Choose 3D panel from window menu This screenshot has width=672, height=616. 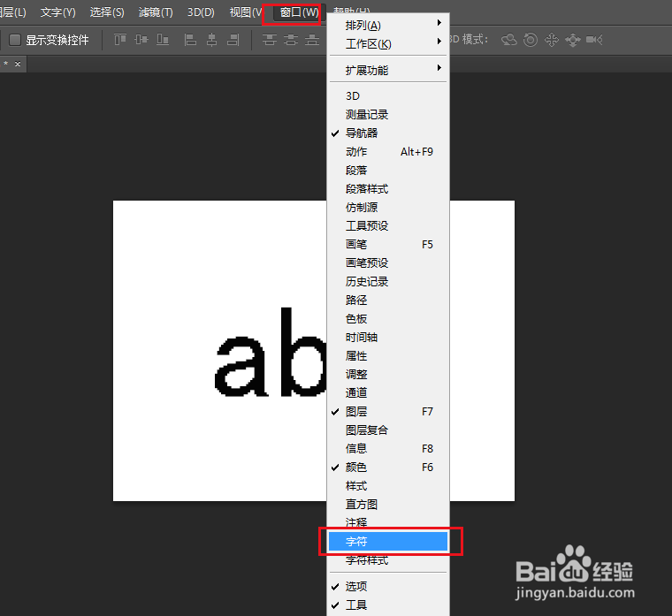click(388, 96)
